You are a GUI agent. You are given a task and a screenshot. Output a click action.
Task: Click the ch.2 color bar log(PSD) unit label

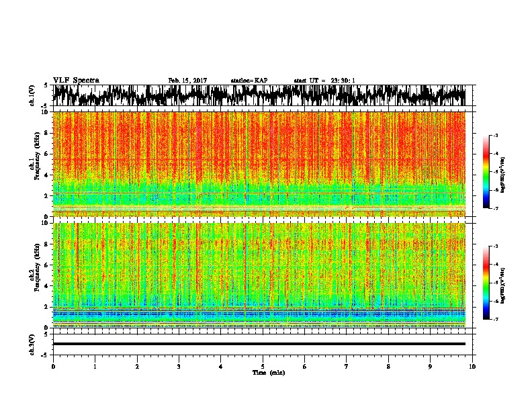tap(503, 285)
